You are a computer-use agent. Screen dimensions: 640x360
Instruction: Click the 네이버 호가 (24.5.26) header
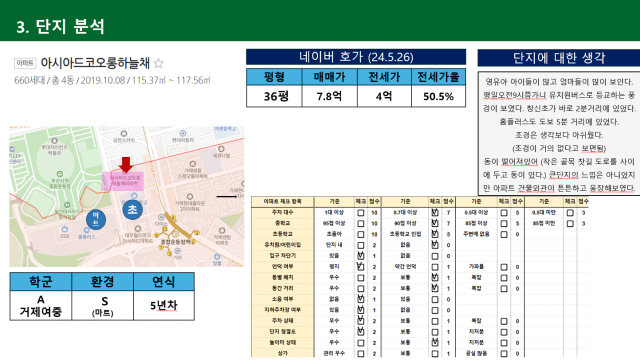356,57
